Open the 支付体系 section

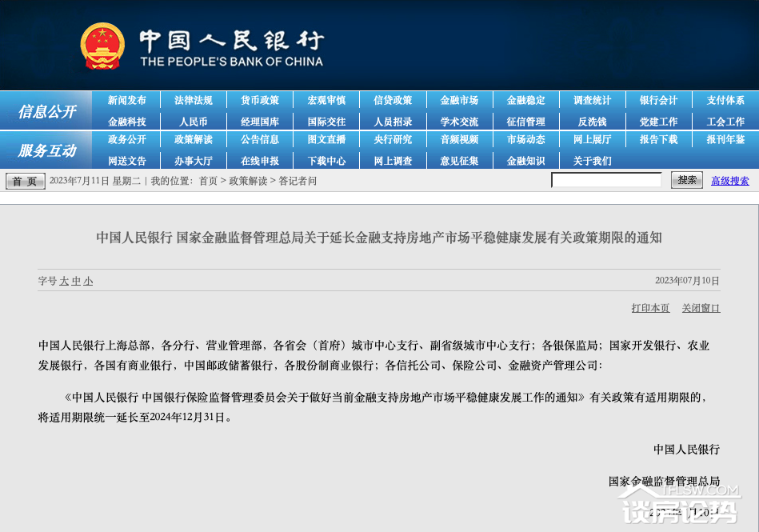(x=725, y=100)
